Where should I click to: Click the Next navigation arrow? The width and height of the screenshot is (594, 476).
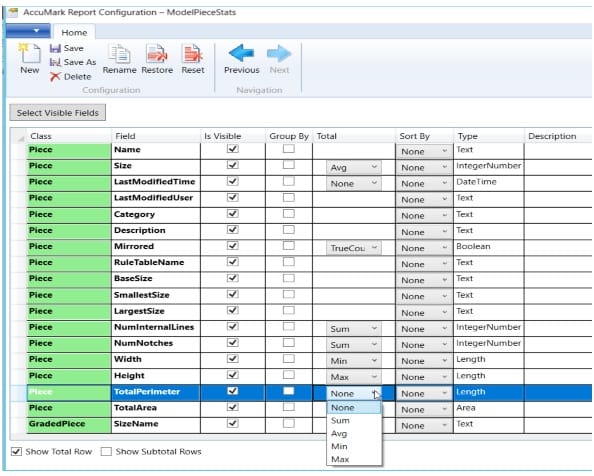click(279, 59)
